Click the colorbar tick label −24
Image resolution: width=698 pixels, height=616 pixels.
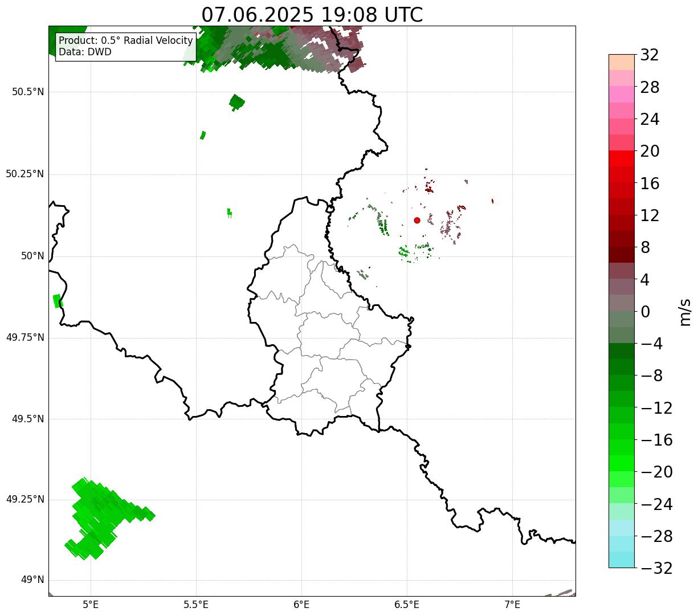coord(656,504)
